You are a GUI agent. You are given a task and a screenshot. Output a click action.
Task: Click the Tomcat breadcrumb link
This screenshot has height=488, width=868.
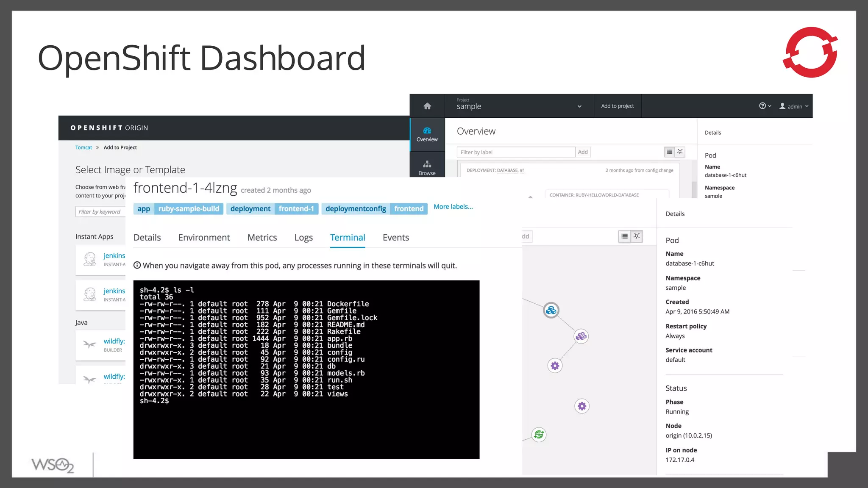(x=83, y=147)
